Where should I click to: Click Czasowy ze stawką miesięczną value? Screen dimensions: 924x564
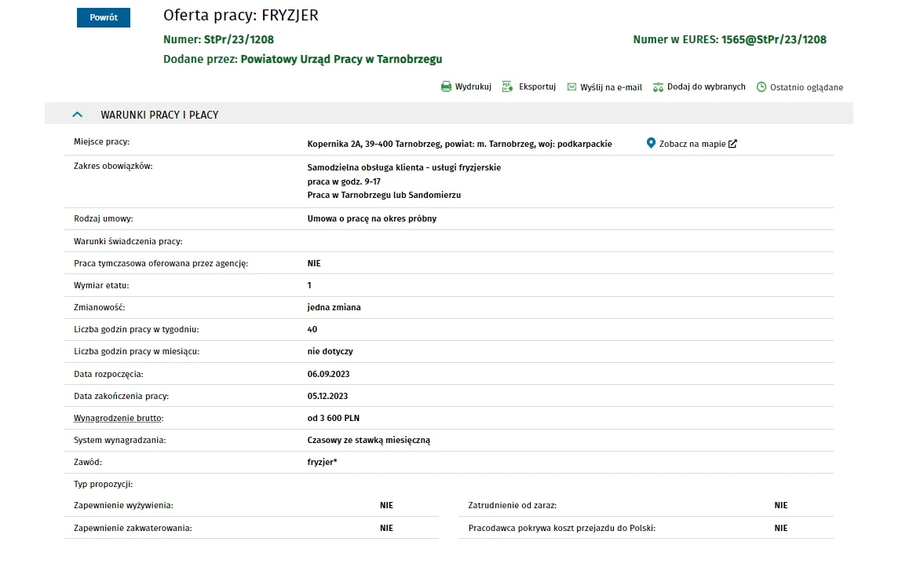pyautogui.click(x=369, y=440)
